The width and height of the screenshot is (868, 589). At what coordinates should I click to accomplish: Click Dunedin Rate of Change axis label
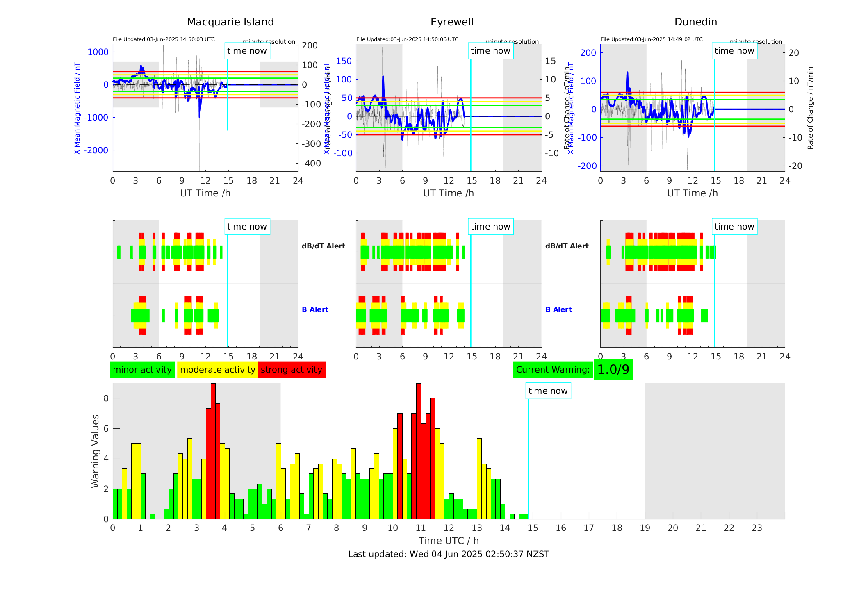pyautogui.click(x=810, y=108)
